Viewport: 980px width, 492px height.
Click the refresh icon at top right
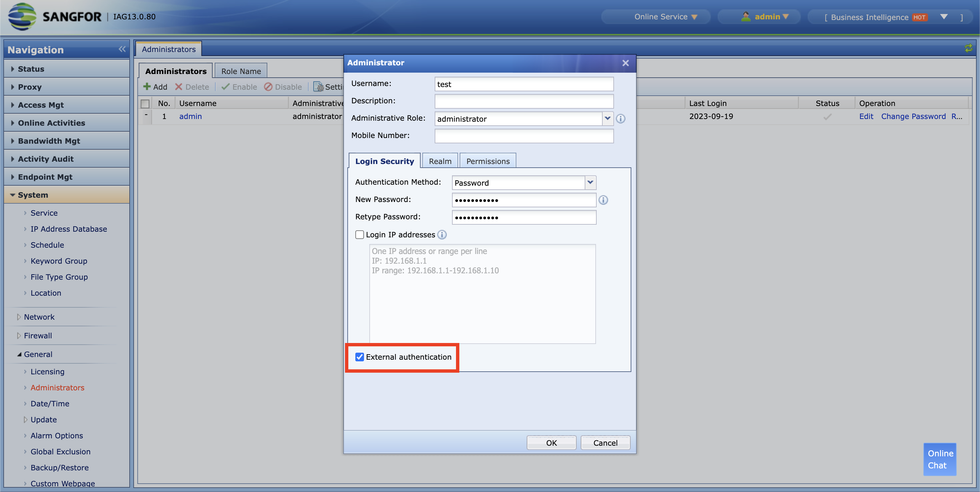click(x=969, y=48)
